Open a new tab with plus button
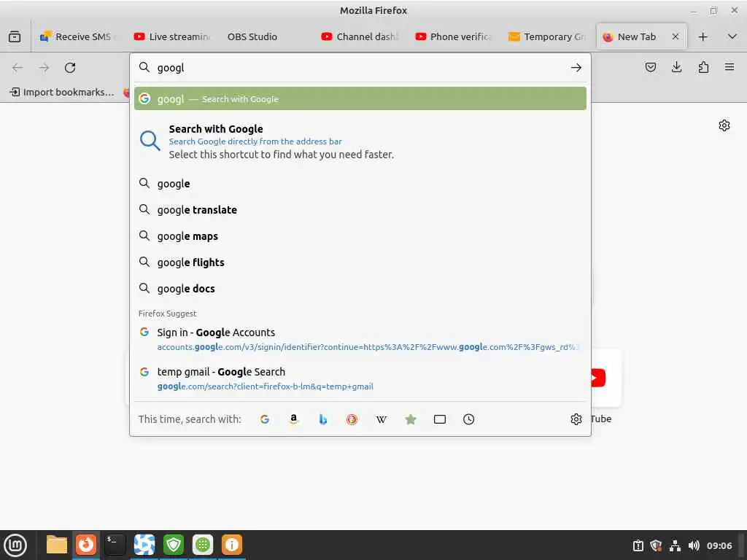 (x=703, y=36)
